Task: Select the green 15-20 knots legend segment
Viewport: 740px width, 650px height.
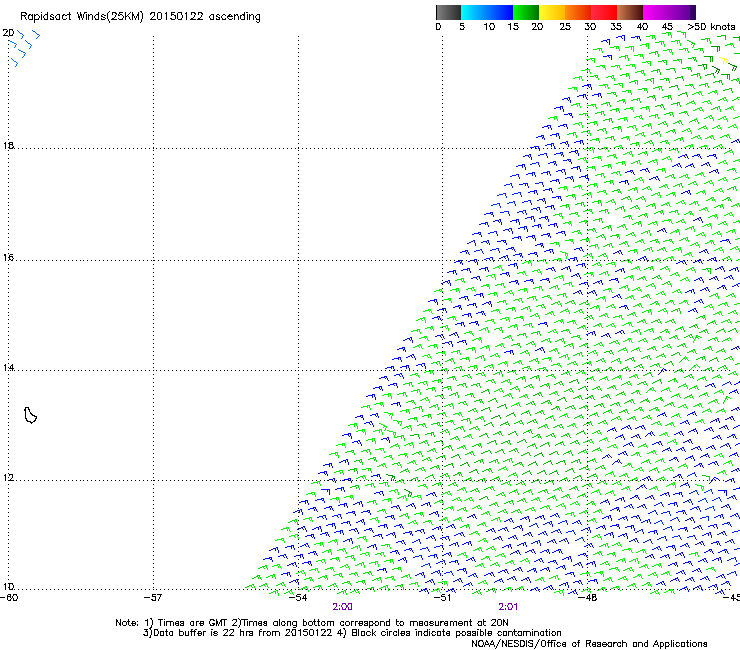Action: coord(526,12)
